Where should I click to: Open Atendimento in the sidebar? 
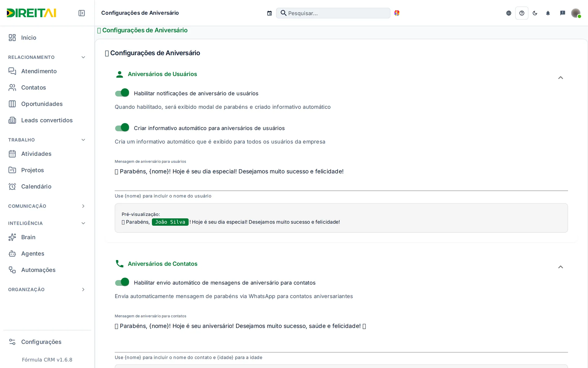coord(47,71)
